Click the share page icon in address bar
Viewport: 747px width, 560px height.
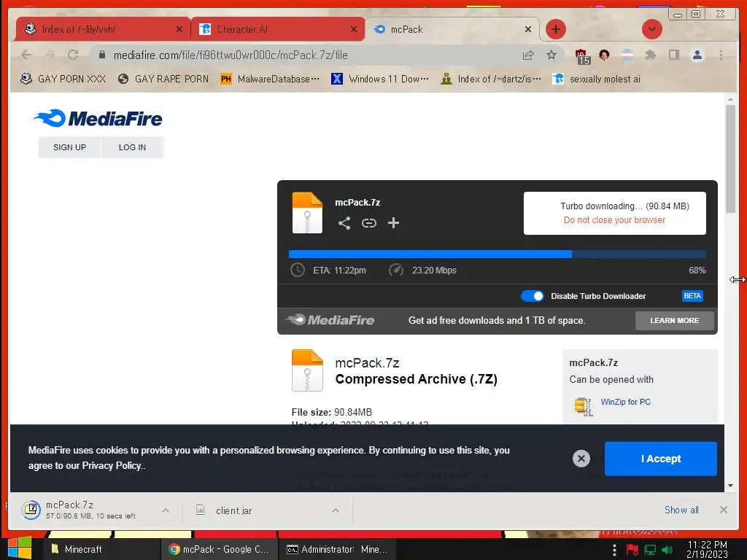[x=528, y=55]
